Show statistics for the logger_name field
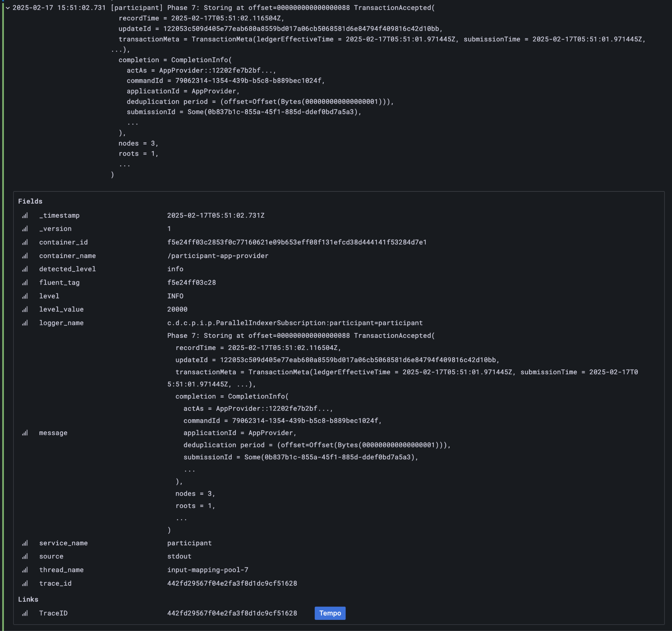This screenshot has height=631, width=672. pyautogui.click(x=25, y=323)
